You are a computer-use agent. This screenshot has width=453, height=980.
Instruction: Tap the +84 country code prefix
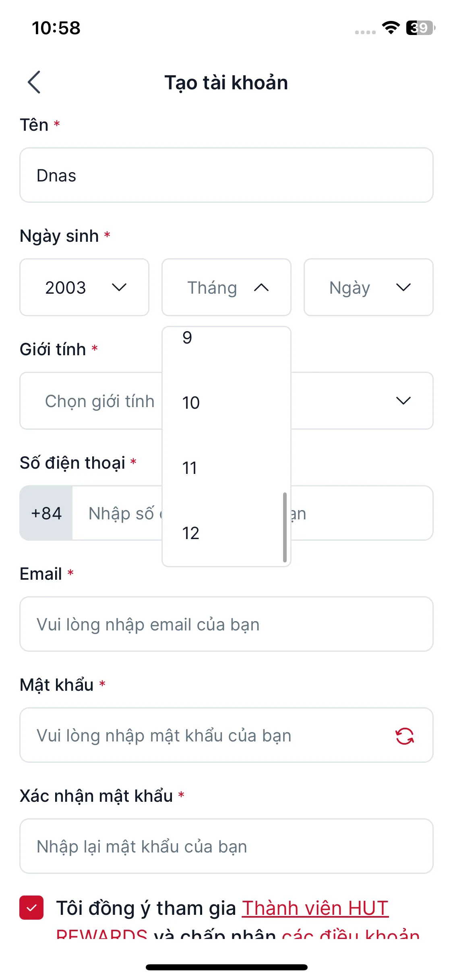[46, 513]
